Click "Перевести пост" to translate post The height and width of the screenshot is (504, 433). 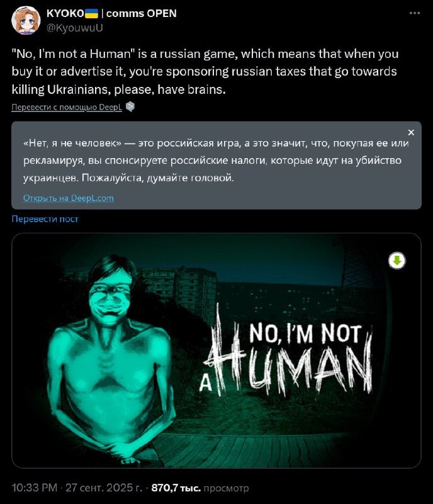point(45,219)
